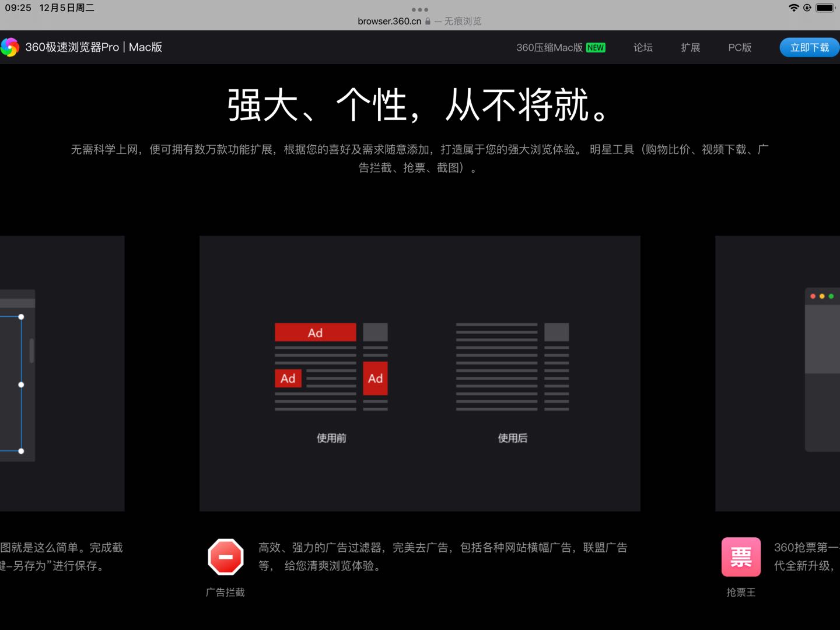Click the 广告拦截 label under icon
The width and height of the screenshot is (840, 630).
click(225, 592)
